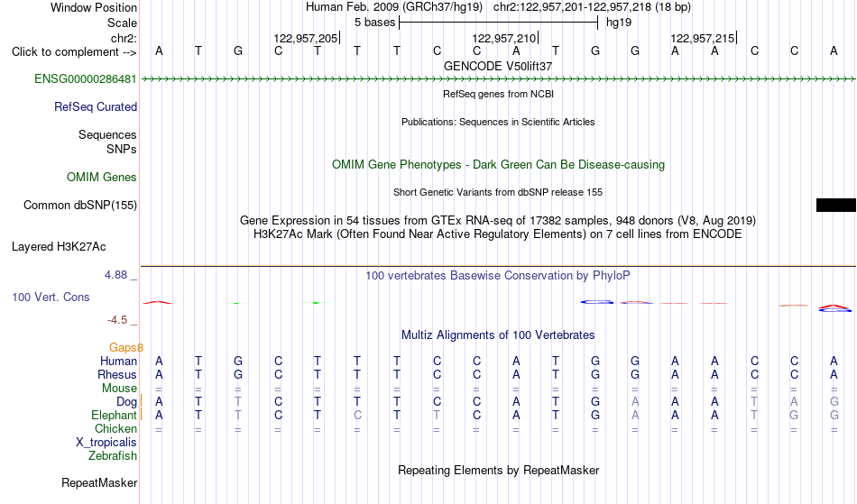Click the red-blue conservation peak at last base
The image size is (857, 504).
[x=834, y=308]
